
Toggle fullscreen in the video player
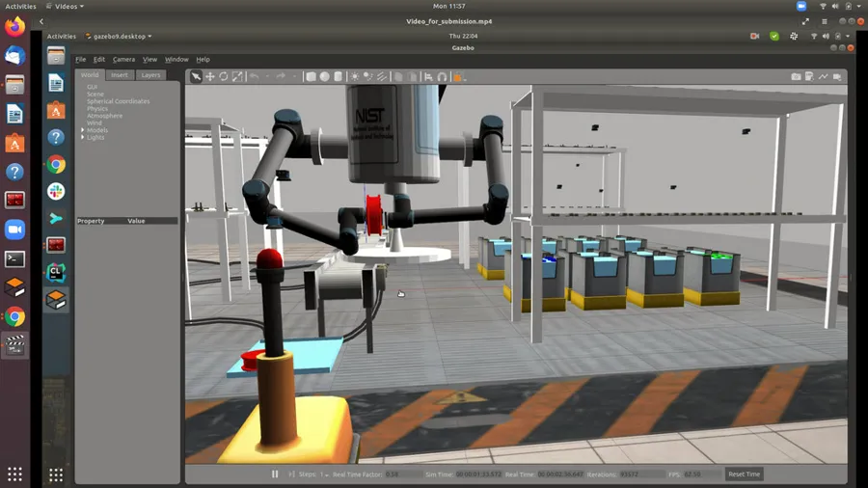pos(805,21)
